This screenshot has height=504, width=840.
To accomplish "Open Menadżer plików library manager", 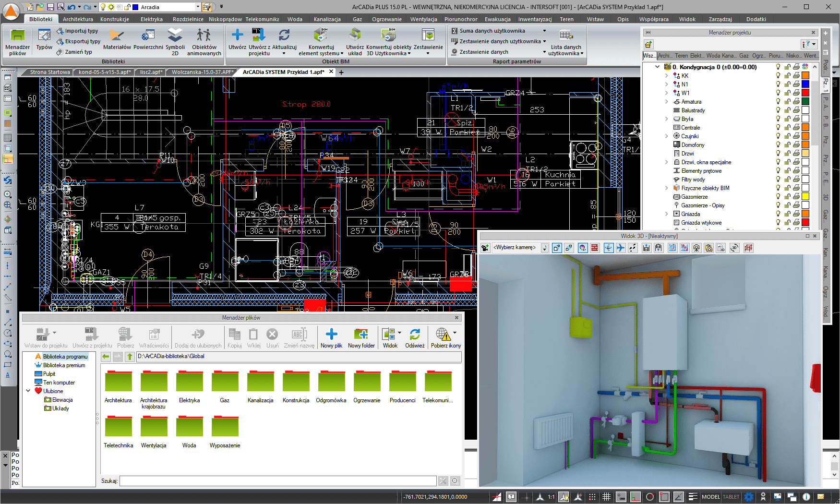I will point(17,42).
